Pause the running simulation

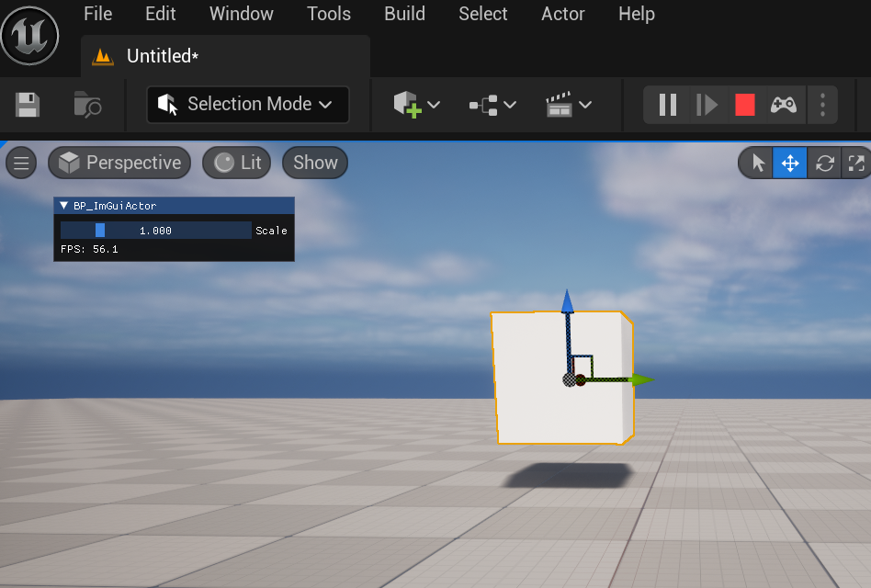pos(667,105)
